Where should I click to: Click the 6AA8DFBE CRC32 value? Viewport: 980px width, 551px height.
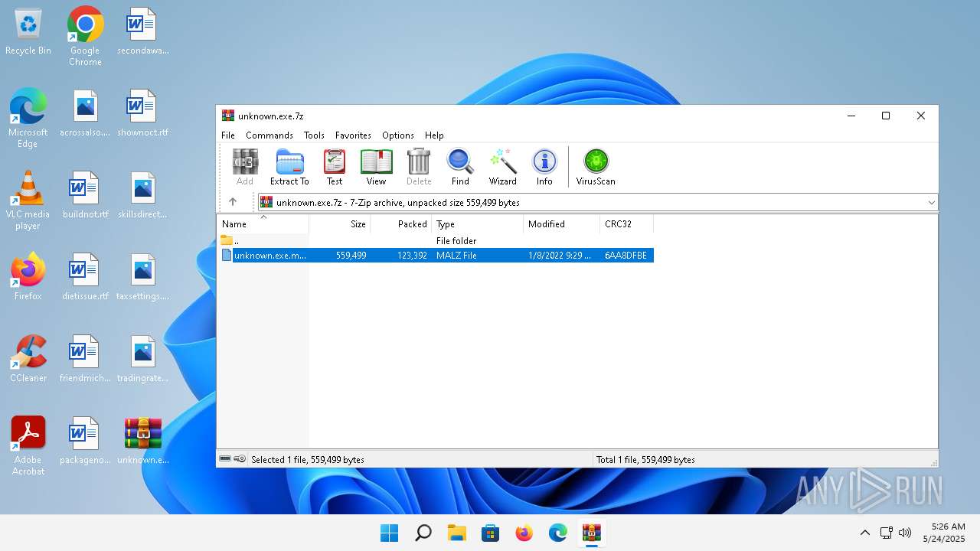pyautogui.click(x=626, y=256)
